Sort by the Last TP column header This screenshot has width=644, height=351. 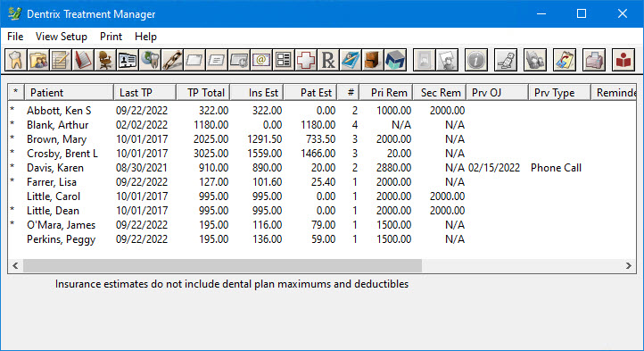[145, 93]
